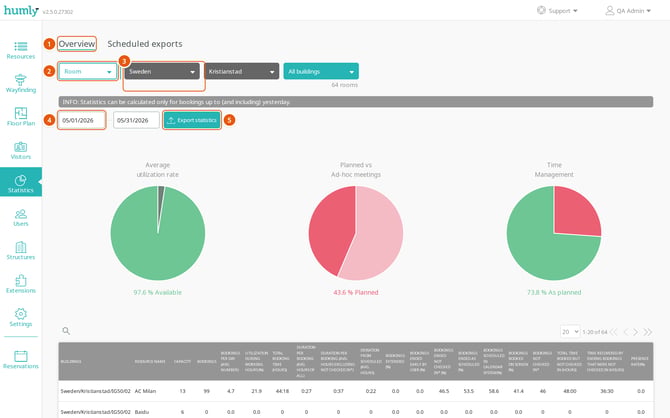Jump to last results page

[648, 332]
